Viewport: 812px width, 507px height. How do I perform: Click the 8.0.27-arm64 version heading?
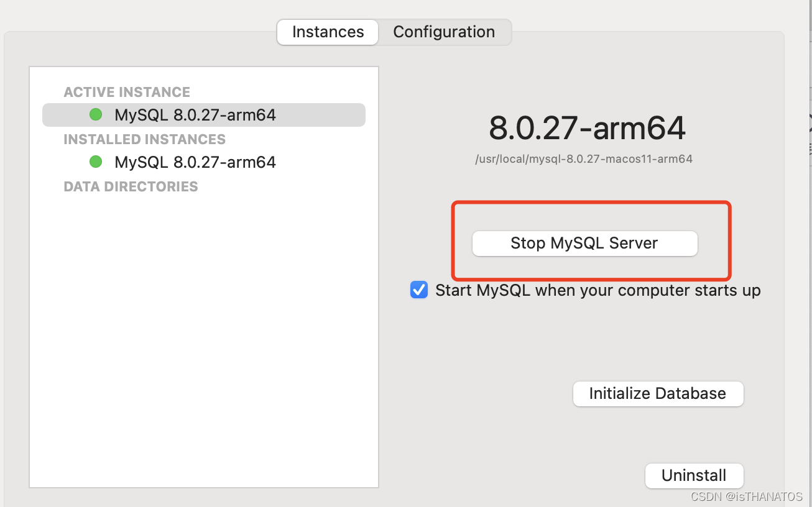pos(587,128)
